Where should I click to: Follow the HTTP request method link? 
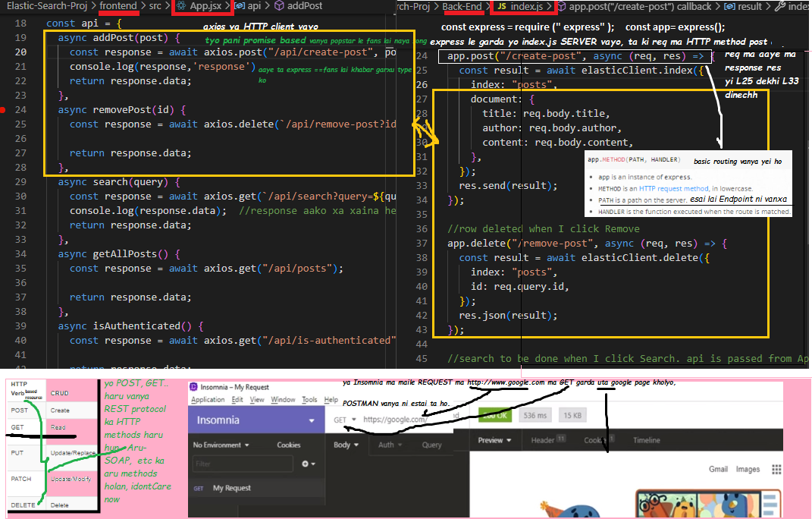(x=674, y=189)
